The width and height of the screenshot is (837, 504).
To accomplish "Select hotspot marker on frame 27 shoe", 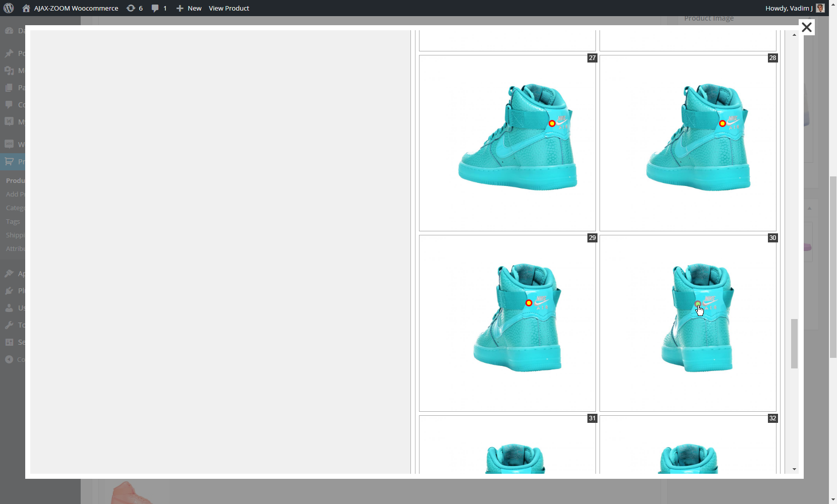I will 552,123.
